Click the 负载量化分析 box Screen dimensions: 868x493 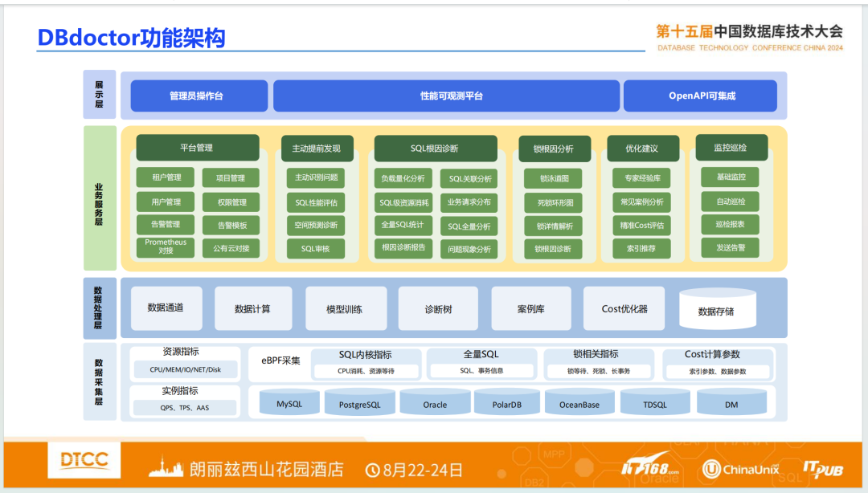click(403, 178)
